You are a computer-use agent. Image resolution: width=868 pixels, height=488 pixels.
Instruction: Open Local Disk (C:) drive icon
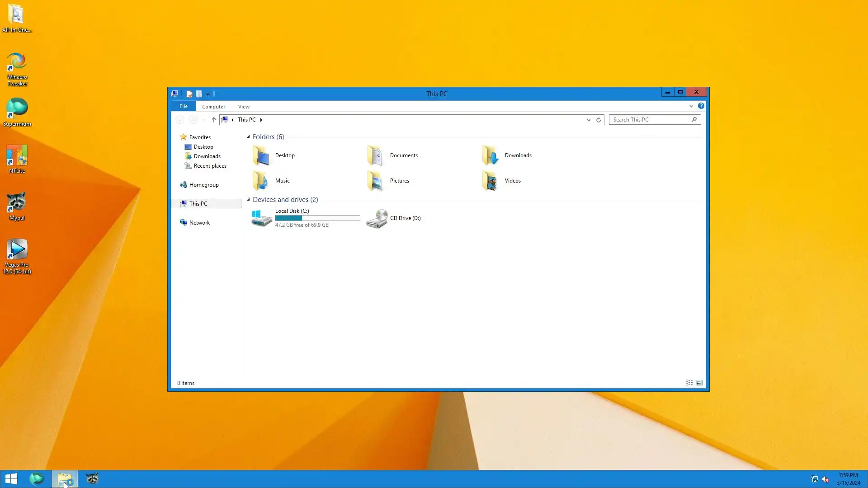point(261,218)
